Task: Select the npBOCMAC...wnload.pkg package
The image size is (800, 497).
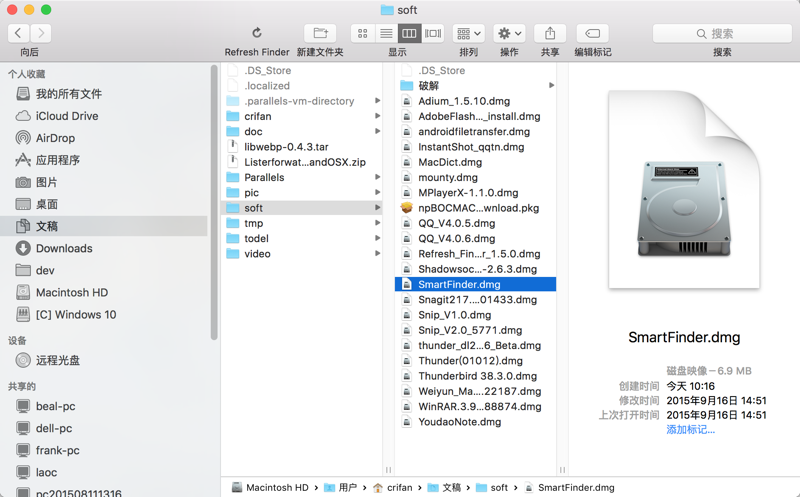Action: (476, 208)
